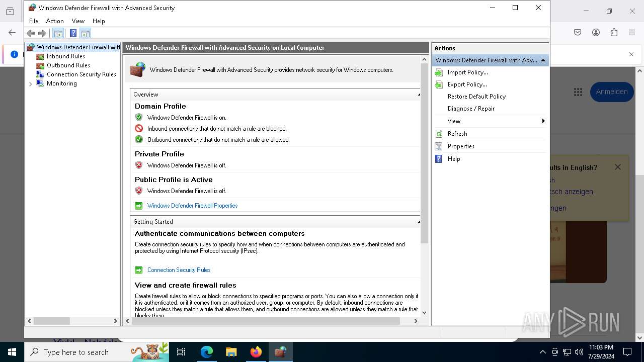Click the Domain Profile heading
Image resolution: width=644 pixels, height=362 pixels.
(x=160, y=106)
